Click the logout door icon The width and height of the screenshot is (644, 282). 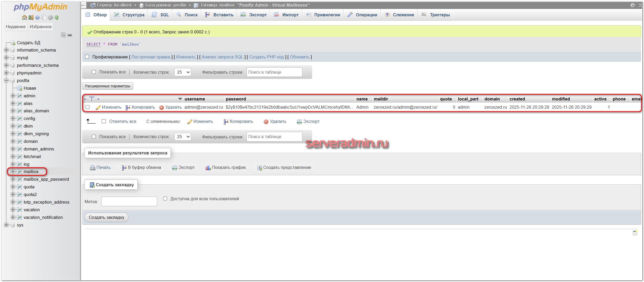pos(31,18)
